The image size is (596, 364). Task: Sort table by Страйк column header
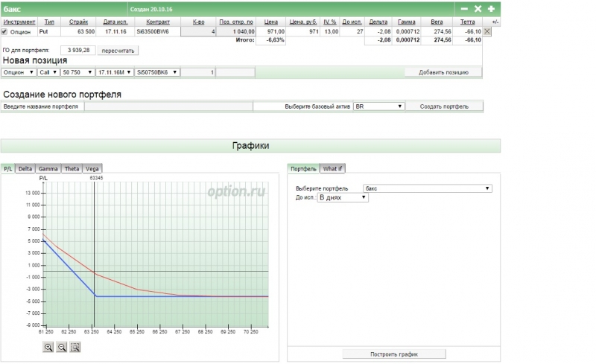click(78, 22)
